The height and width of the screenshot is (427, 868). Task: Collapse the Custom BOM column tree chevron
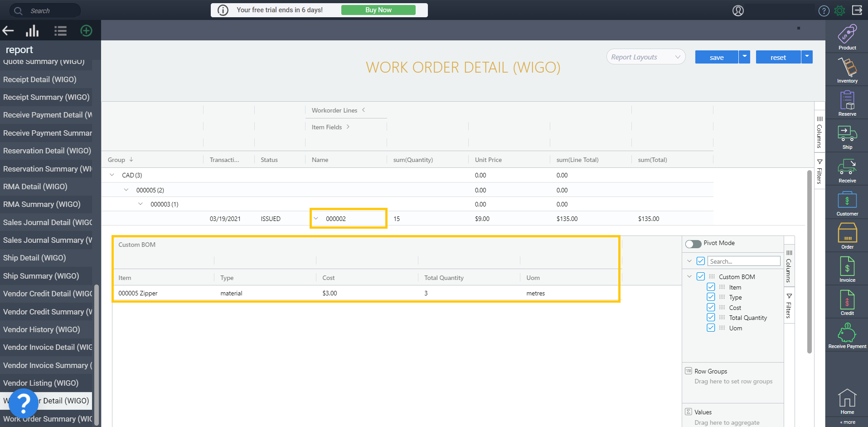point(689,276)
